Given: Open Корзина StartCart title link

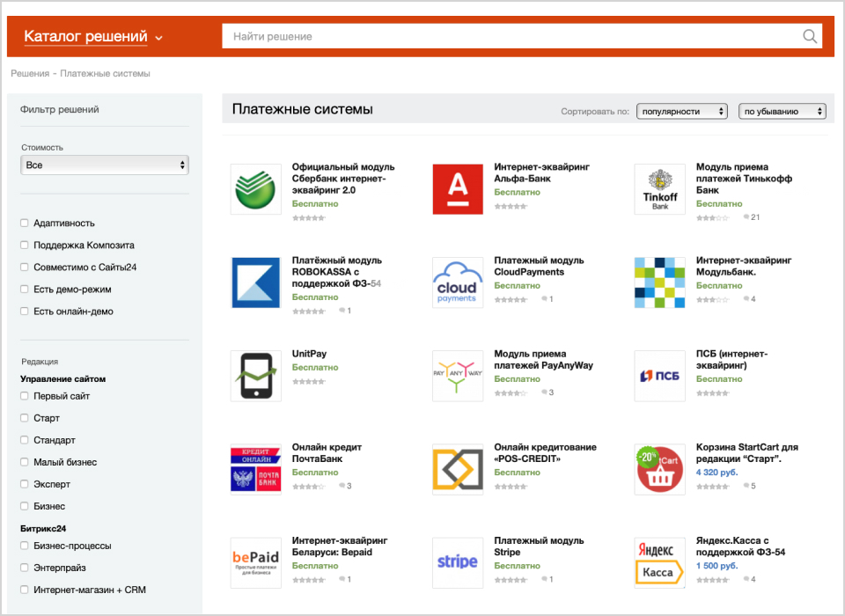Looking at the screenshot, I should (x=747, y=452).
